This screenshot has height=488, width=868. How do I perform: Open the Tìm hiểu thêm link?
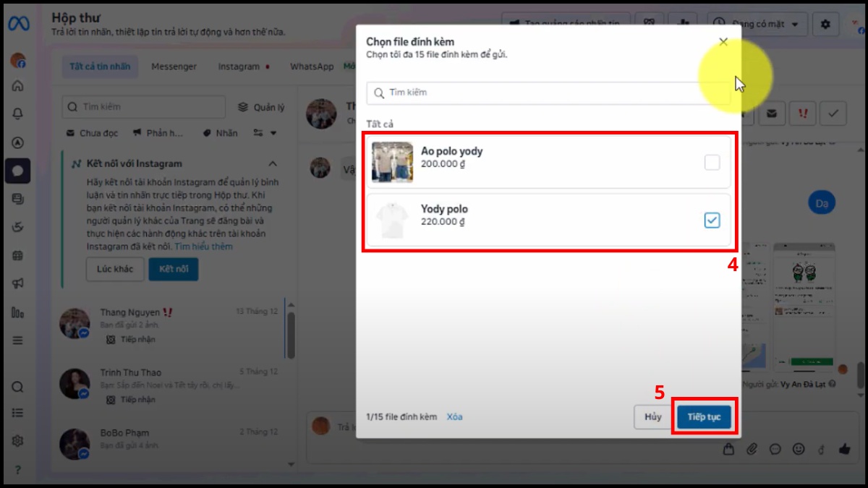(203, 247)
